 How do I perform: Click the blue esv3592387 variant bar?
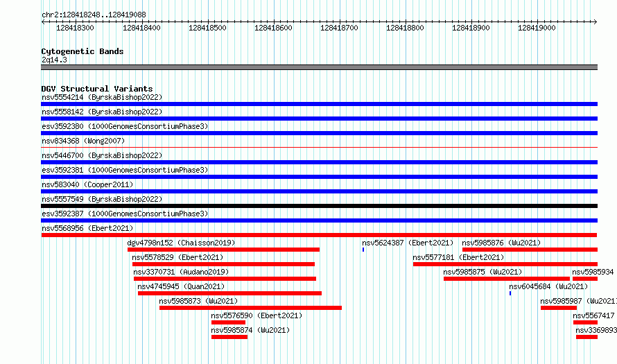tap(319, 220)
